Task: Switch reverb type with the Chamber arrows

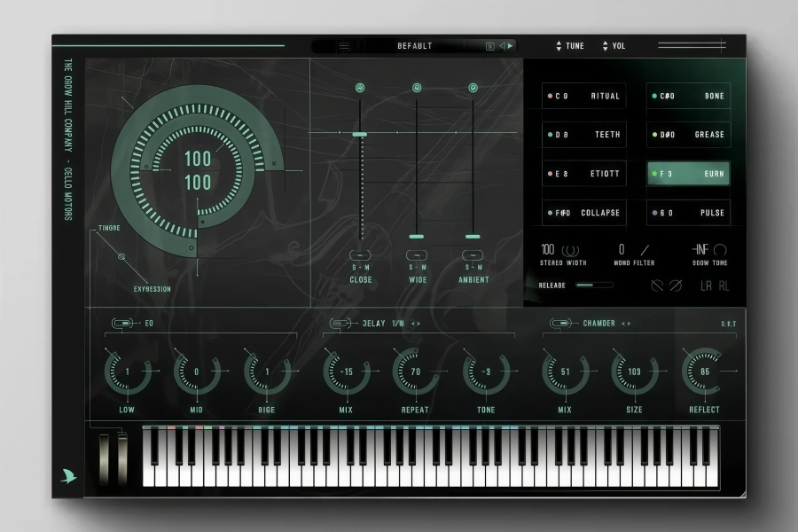Action: [626, 324]
